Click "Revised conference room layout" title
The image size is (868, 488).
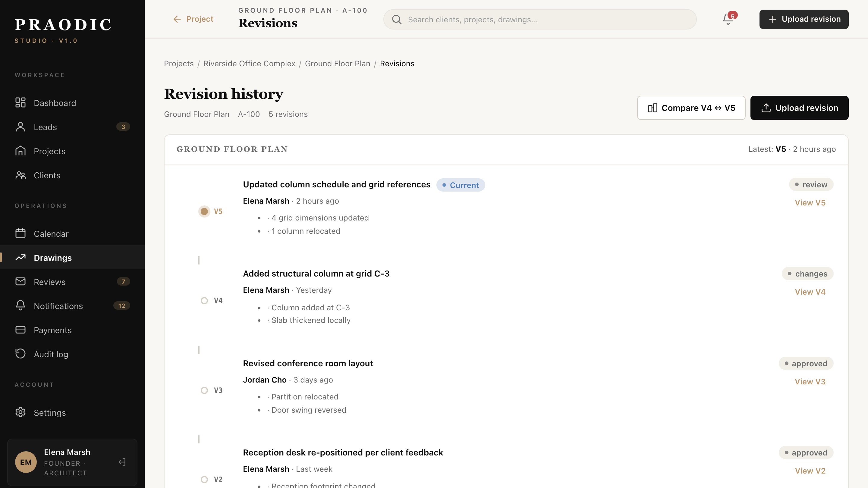[308, 363]
